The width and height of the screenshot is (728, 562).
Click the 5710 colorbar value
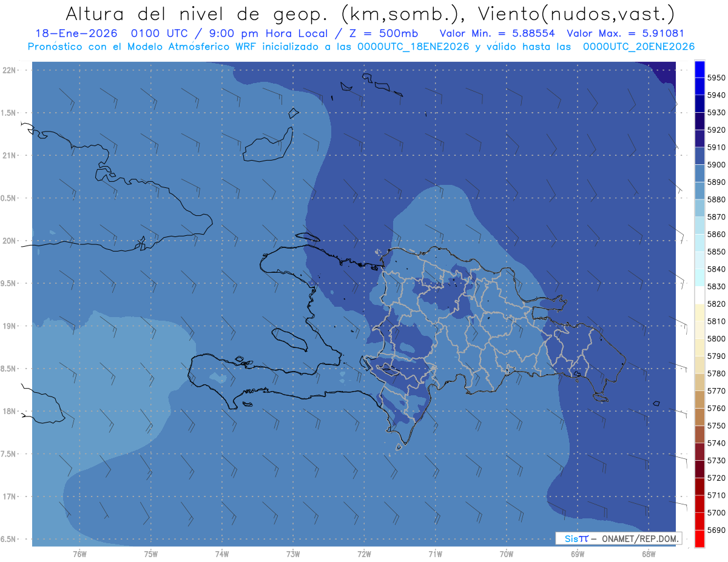pyautogui.click(x=716, y=495)
